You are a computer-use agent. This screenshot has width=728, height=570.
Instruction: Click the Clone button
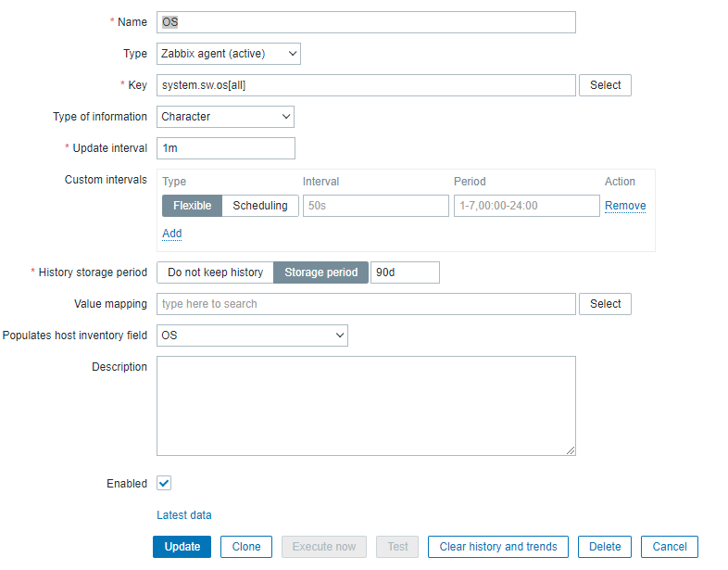[246, 547]
